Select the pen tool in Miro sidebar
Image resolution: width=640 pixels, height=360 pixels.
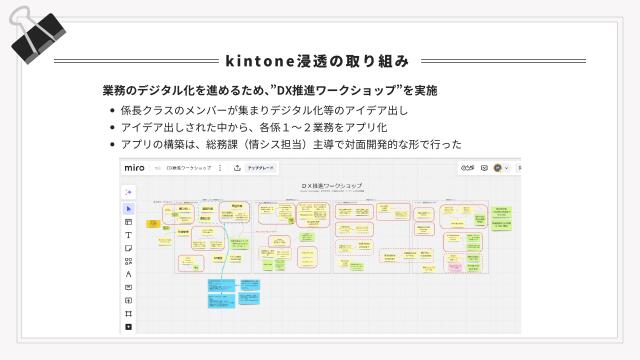(129, 274)
